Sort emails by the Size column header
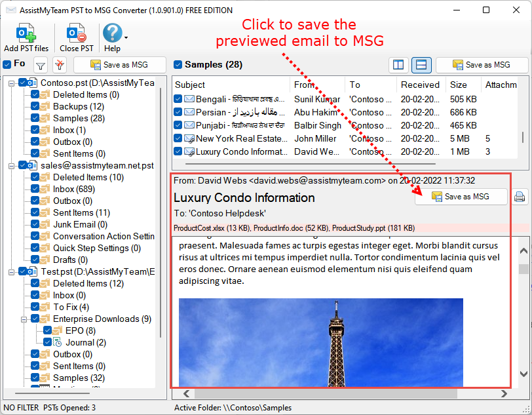The width and height of the screenshot is (532, 415). 459,85
